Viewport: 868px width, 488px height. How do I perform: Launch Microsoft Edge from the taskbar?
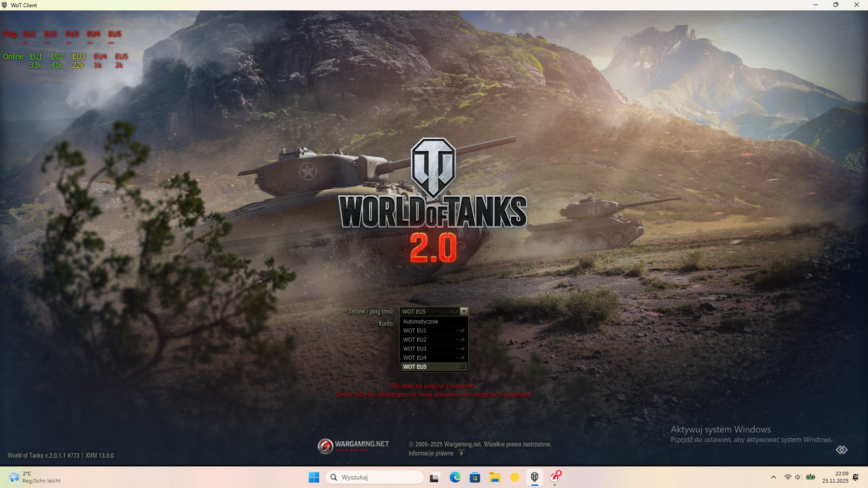pyautogui.click(x=455, y=477)
